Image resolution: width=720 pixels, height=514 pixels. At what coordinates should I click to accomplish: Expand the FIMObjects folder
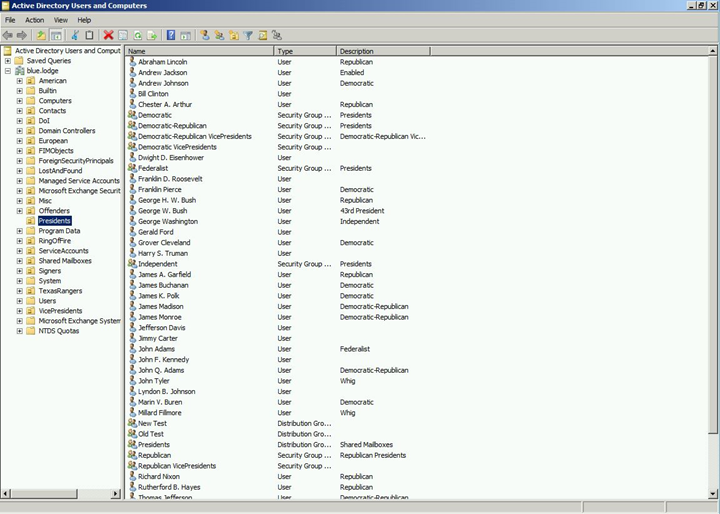[20, 151]
